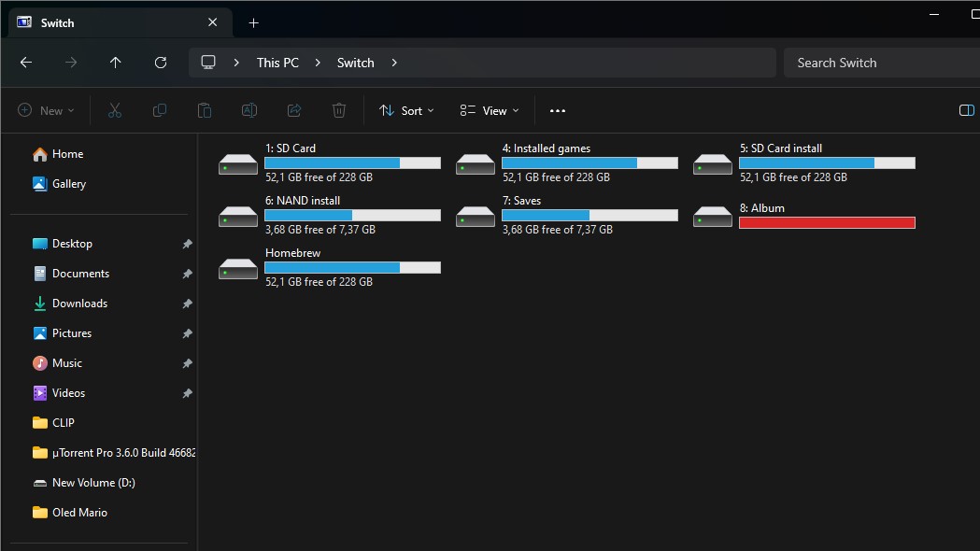Navigate back with the left arrow

[x=26, y=63]
